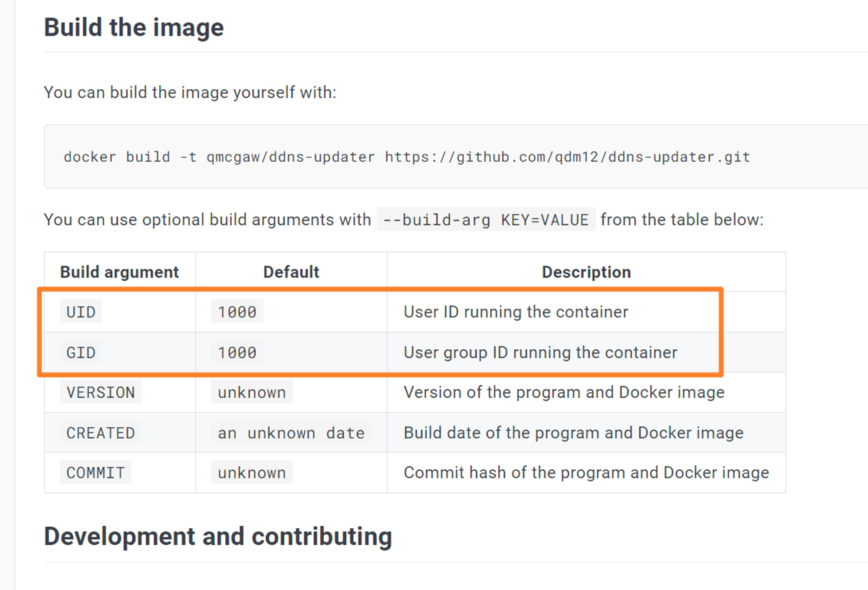Screen dimensions: 868x590
Task: Click the 'Default' column header
Action: pyautogui.click(x=291, y=272)
